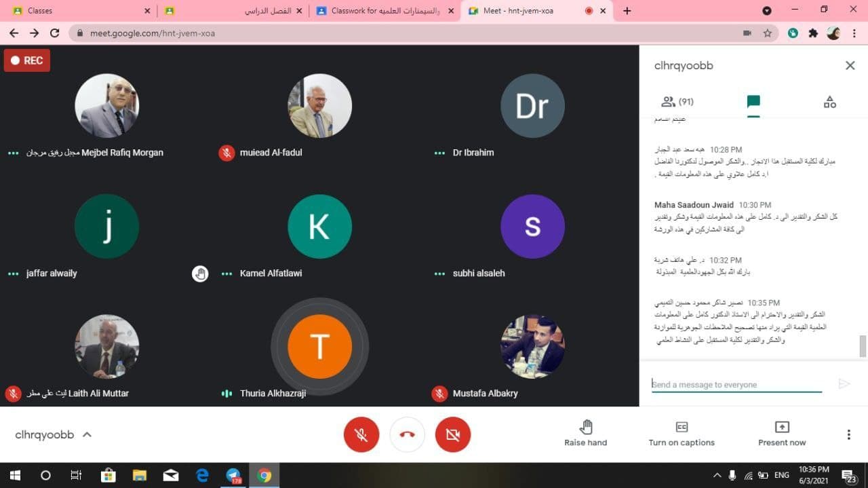Click the address bar URL meet.google.com
868x488 pixels.
(153, 33)
